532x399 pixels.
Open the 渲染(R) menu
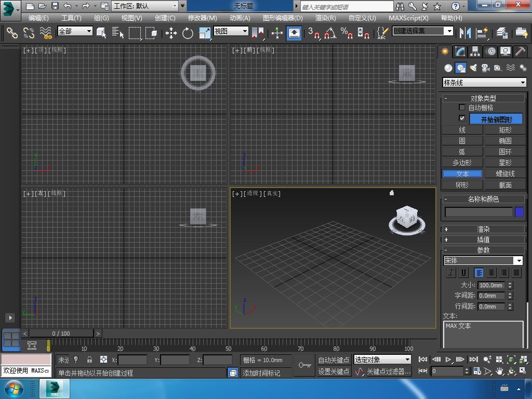325,18
